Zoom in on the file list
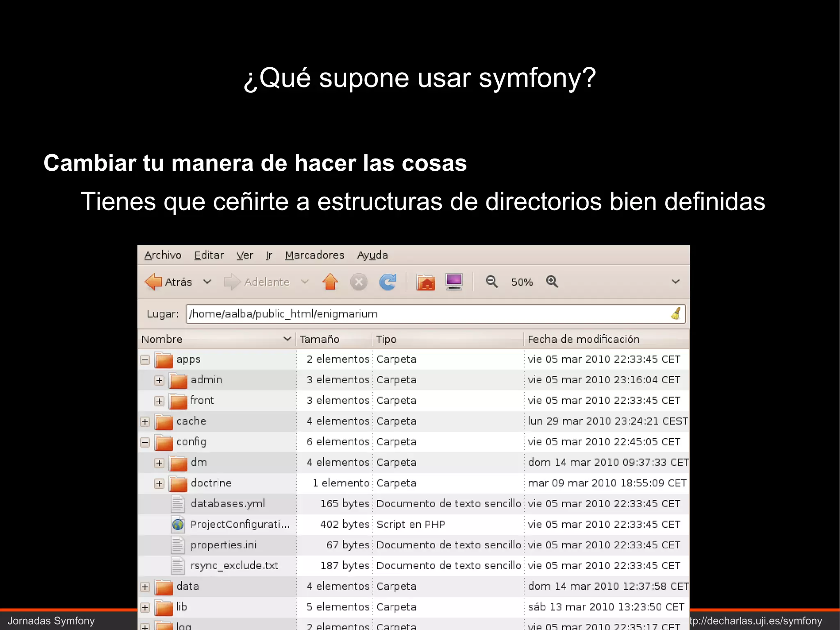The height and width of the screenshot is (630, 840). point(552,282)
